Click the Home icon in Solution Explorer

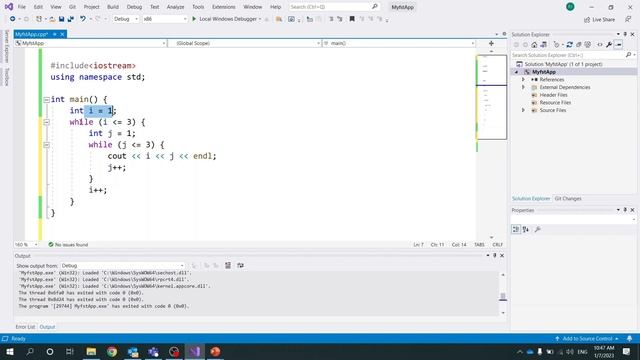pos(534,44)
